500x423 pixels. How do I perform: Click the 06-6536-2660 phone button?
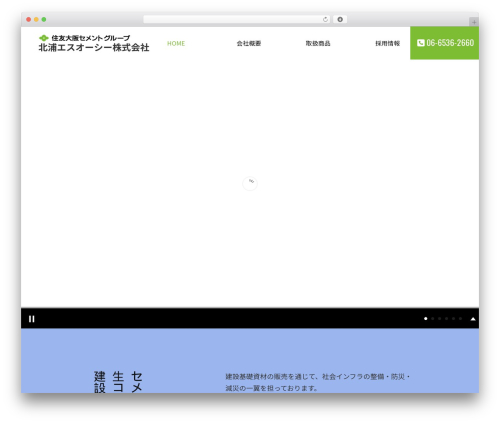point(444,43)
